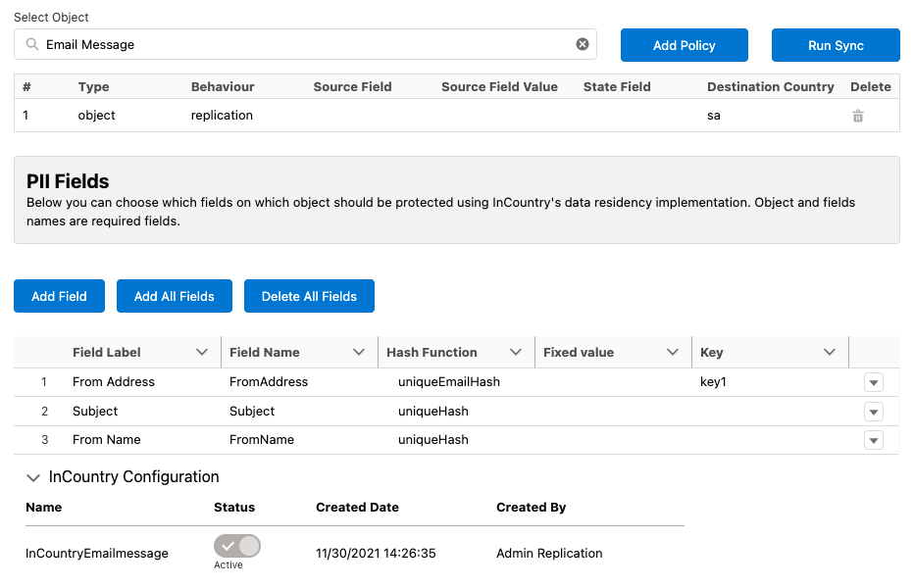Click the Run Sync button
Screen dimensions: 914x588
click(836, 45)
